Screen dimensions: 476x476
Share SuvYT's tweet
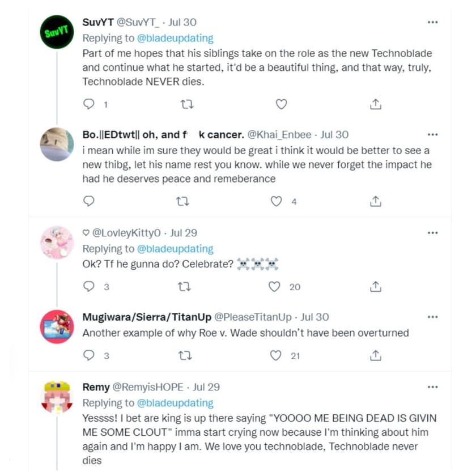click(x=376, y=104)
